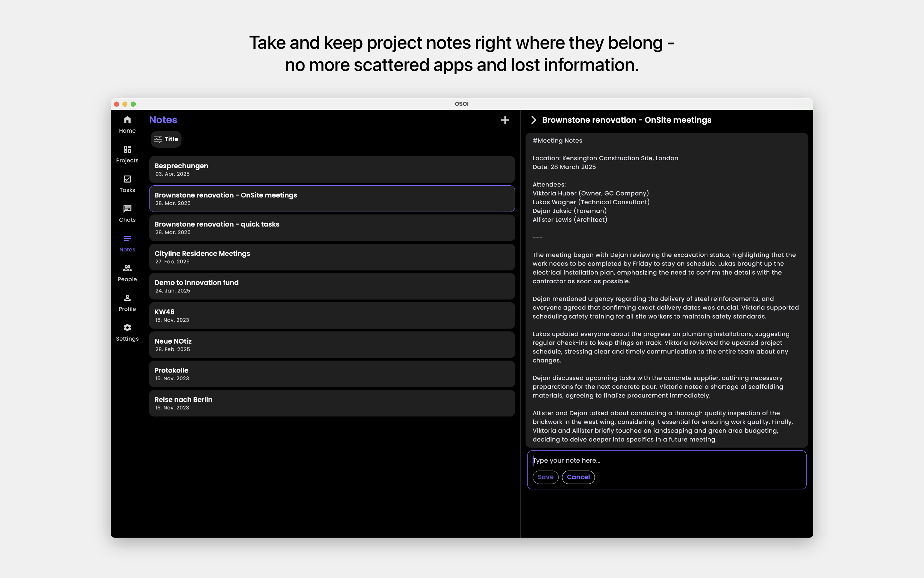Click the meeting notes content block
The image size is (924, 578).
666,290
